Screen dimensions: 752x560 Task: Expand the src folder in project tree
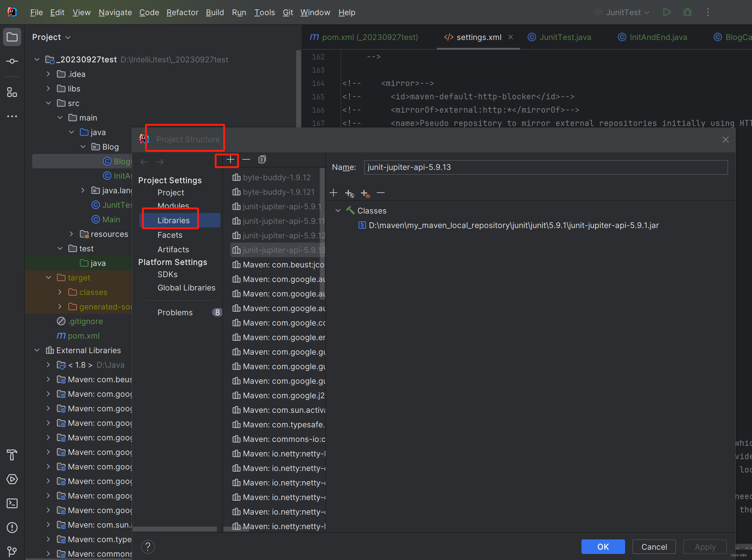click(49, 102)
